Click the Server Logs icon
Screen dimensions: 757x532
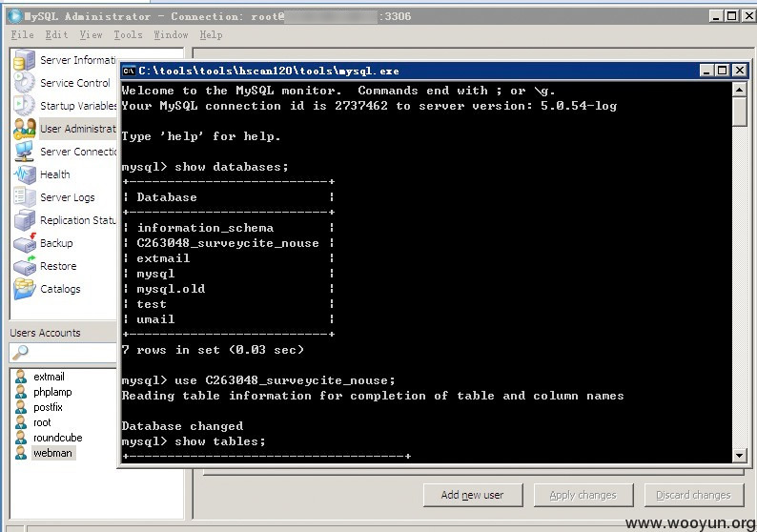pyautogui.click(x=24, y=197)
